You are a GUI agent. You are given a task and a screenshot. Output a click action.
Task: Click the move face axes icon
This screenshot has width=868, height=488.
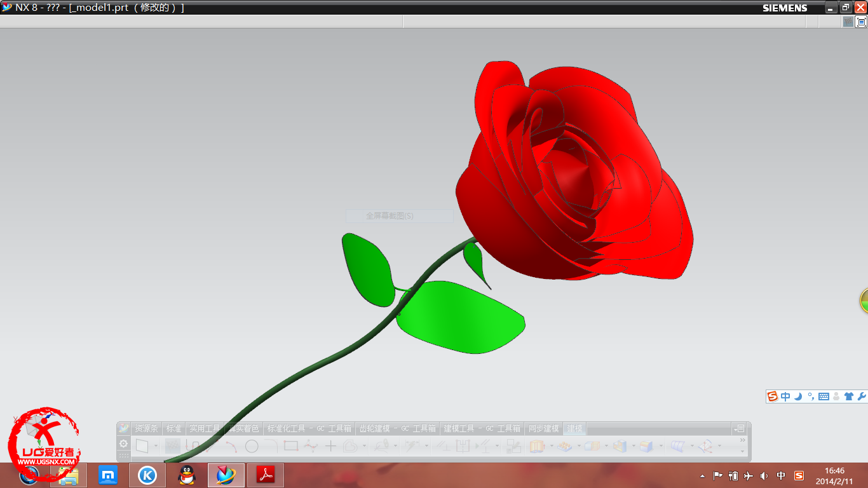(x=705, y=446)
